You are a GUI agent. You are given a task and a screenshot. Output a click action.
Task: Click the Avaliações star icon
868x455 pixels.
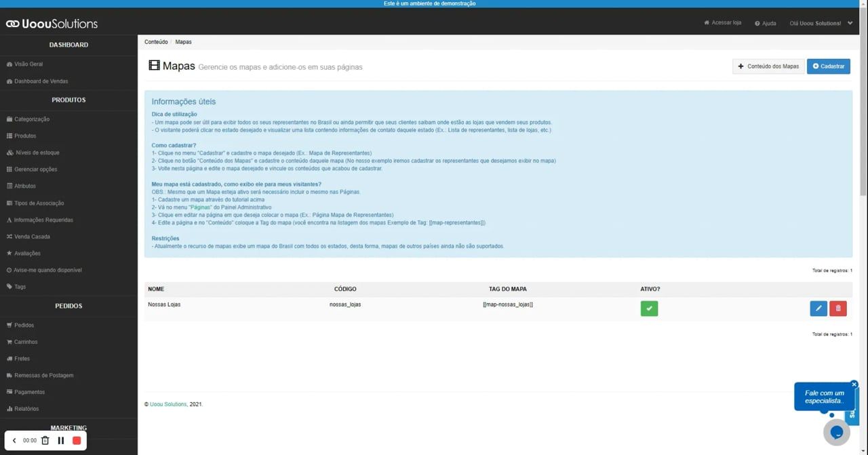point(9,253)
